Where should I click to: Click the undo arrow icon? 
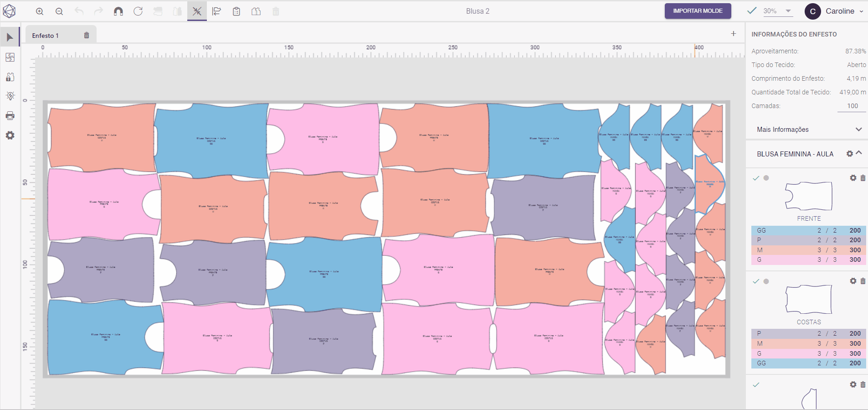click(x=79, y=11)
